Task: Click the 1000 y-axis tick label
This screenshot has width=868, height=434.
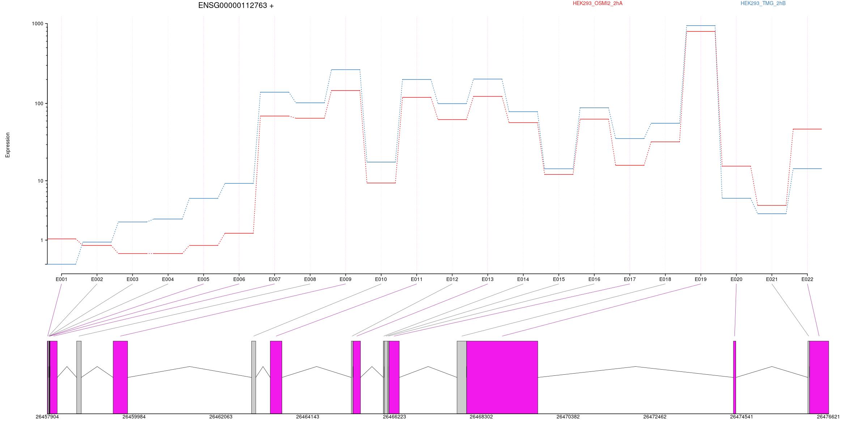Action: pos(37,24)
